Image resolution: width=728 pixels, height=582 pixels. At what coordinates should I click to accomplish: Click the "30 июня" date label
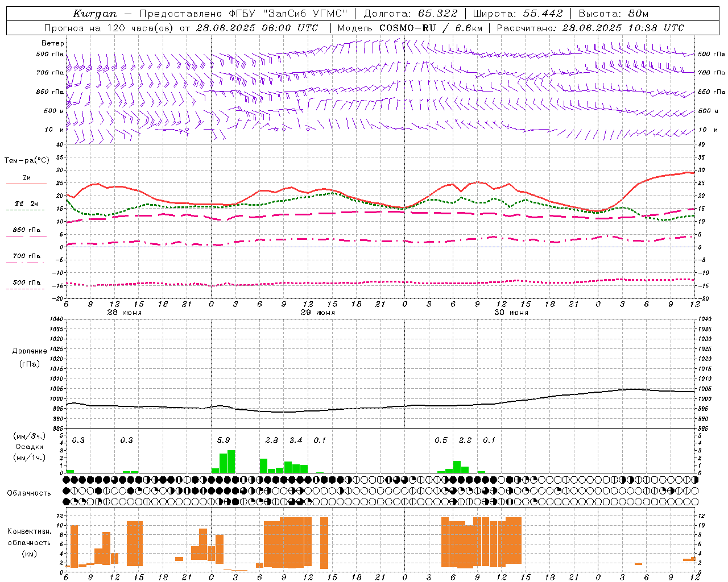[511, 313]
